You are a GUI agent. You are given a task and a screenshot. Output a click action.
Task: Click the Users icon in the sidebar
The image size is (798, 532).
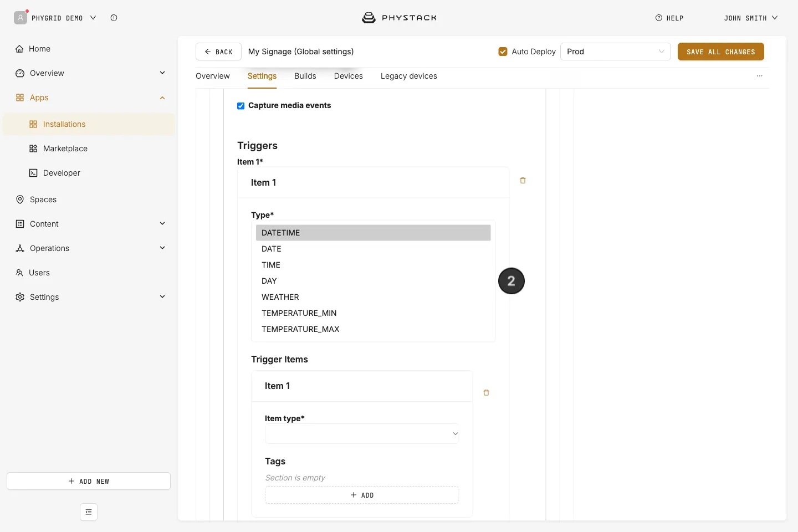coord(19,273)
